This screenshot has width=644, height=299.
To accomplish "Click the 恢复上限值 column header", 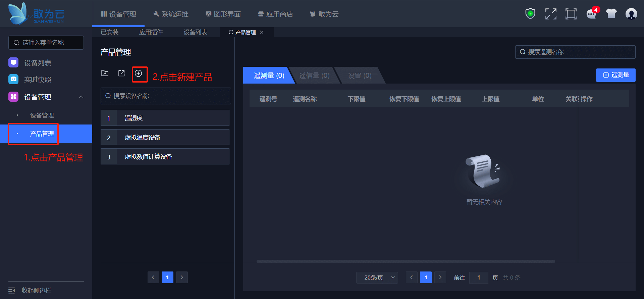I will pos(446,99).
